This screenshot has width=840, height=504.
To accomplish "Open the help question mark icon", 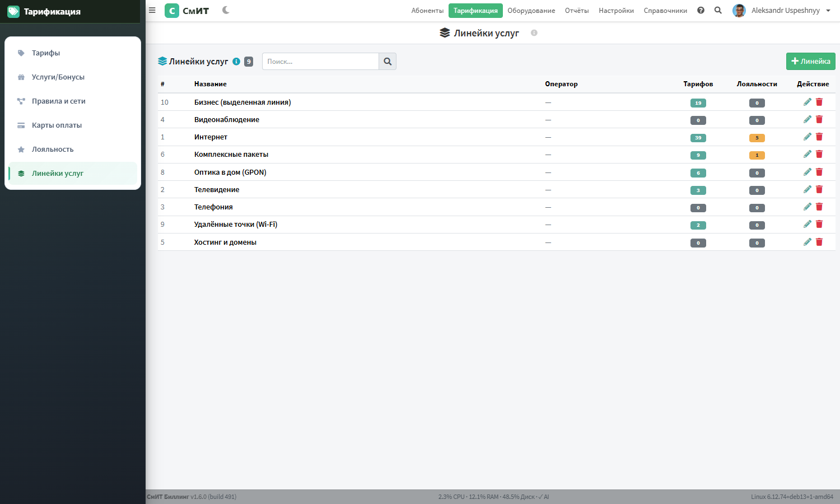I will pos(701,10).
